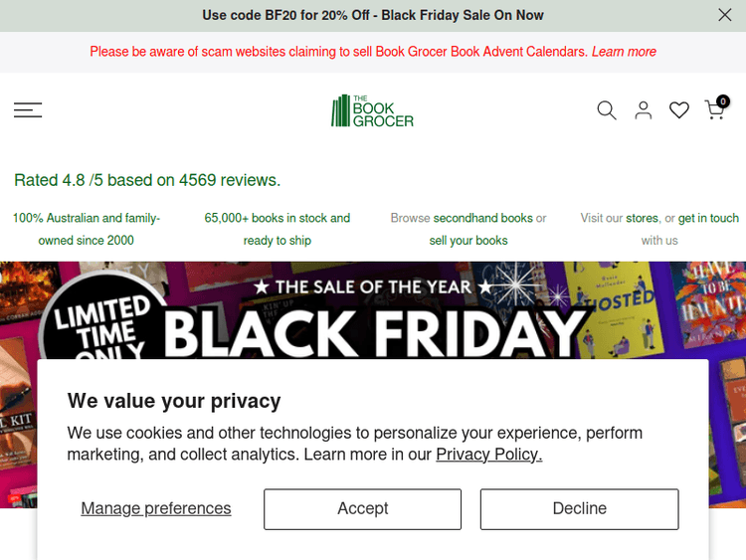
Task: Follow the scam warning Learn more link
Action: coord(624,52)
